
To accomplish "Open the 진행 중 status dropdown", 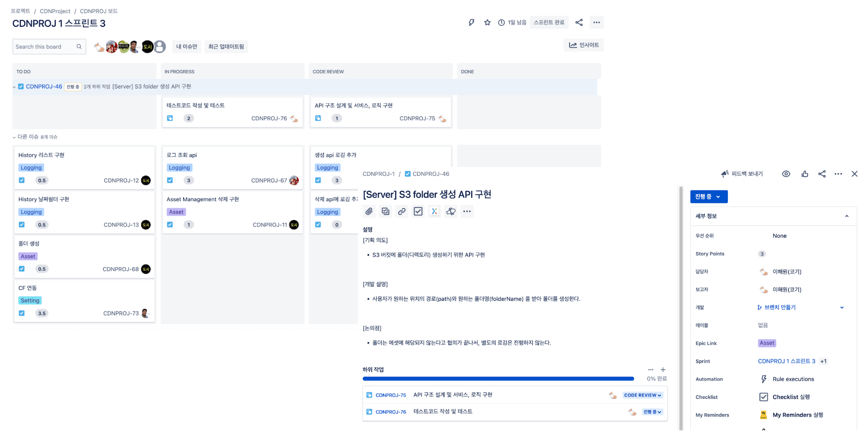I will (709, 197).
